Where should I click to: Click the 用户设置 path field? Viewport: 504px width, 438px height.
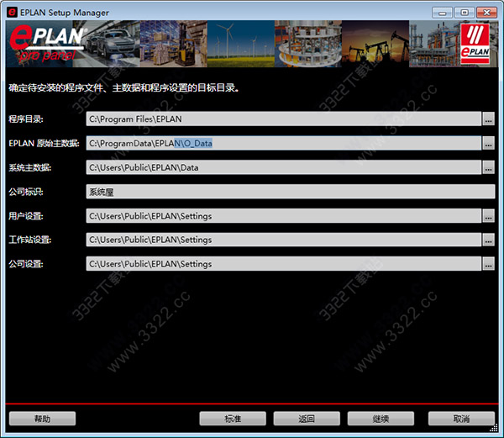(284, 216)
